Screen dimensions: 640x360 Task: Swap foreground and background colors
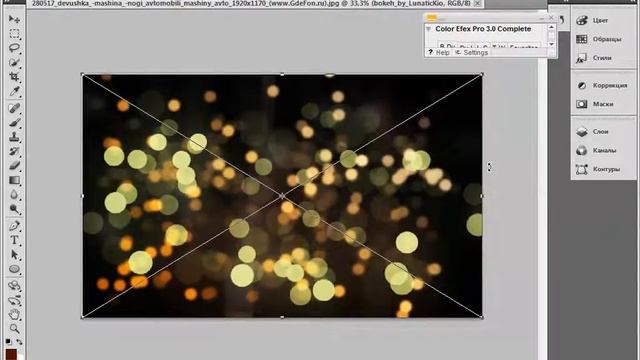(19, 342)
